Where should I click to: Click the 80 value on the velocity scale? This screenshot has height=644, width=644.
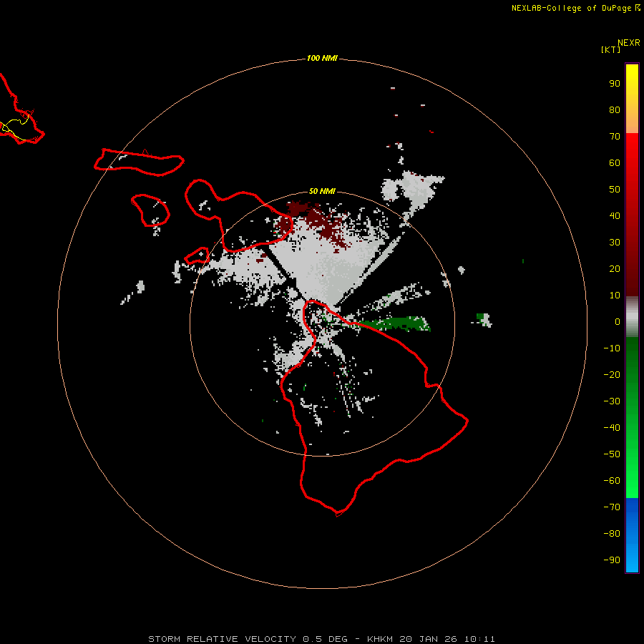click(615, 110)
